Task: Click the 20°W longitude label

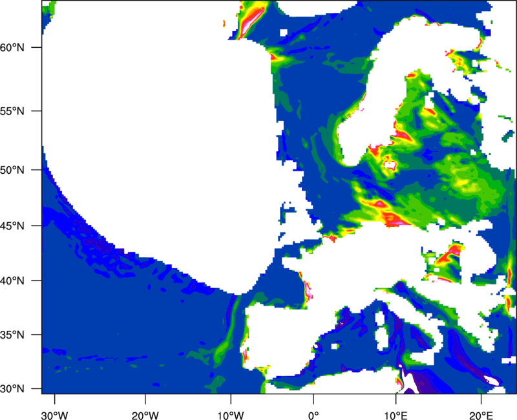Action: (x=145, y=415)
